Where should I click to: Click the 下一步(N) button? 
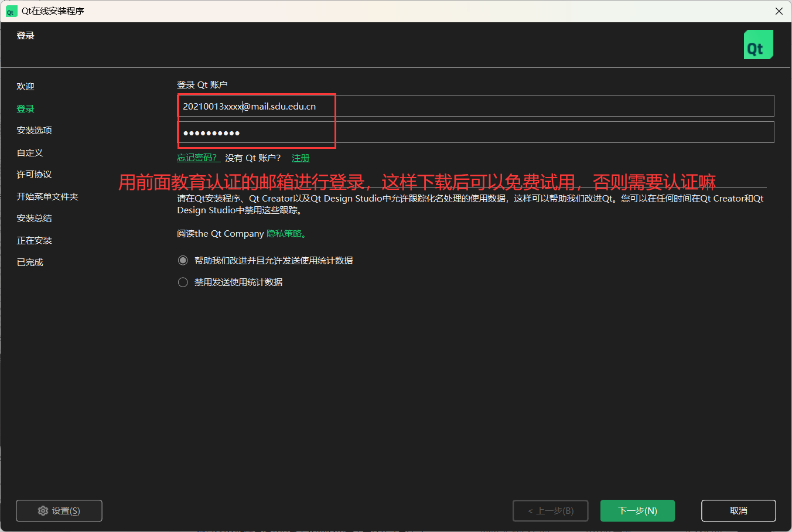coord(637,510)
